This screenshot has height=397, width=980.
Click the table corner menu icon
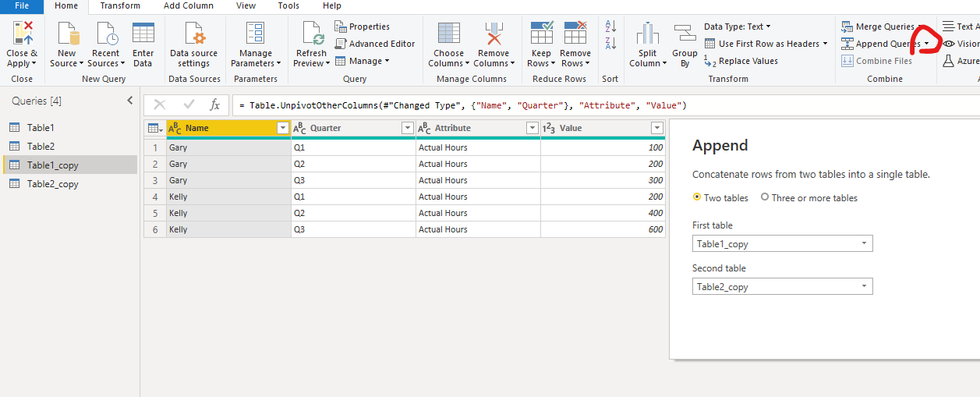pyautogui.click(x=155, y=128)
